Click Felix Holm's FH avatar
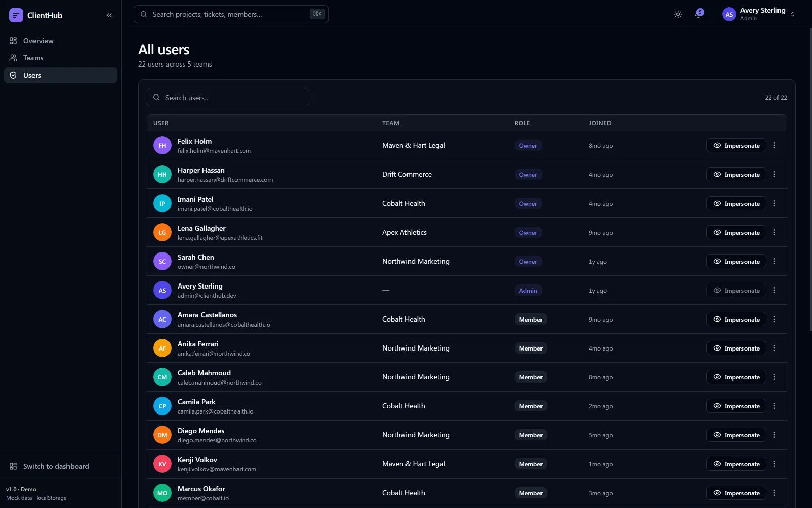Screen dimensions: 812x508 162,145
